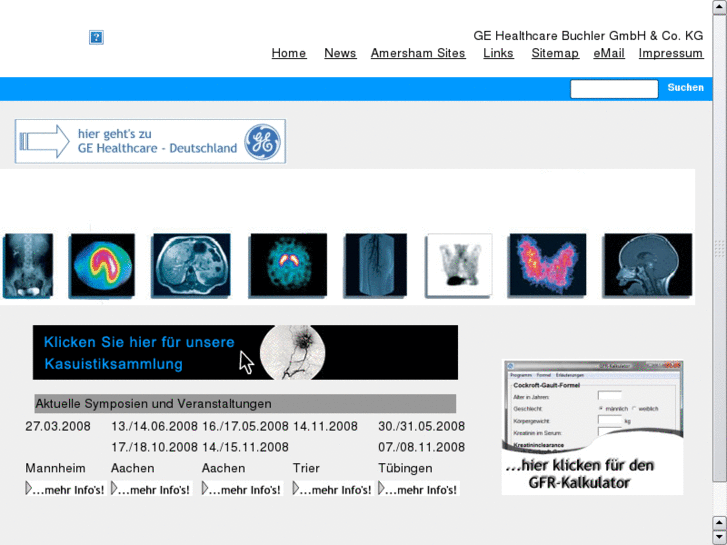This screenshot has width=727, height=545.
Task: Select the rainbow heart scintigraphy thumbnail
Action: coord(102,265)
